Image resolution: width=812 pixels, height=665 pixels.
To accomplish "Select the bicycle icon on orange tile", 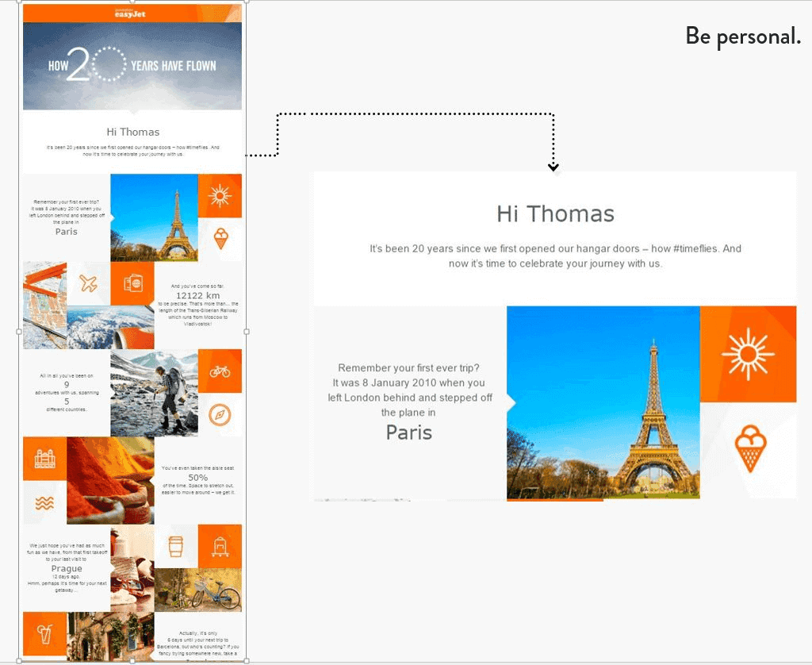I will click(220, 371).
